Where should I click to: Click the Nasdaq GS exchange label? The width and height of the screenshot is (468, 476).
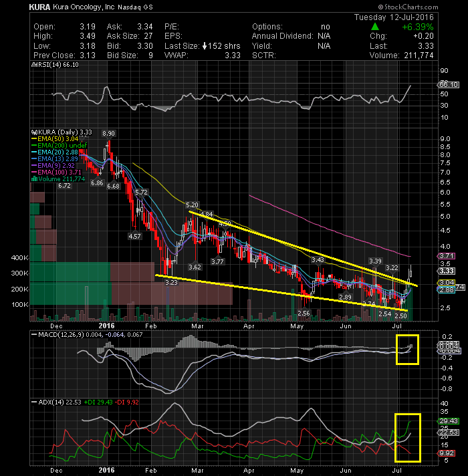(135, 7)
